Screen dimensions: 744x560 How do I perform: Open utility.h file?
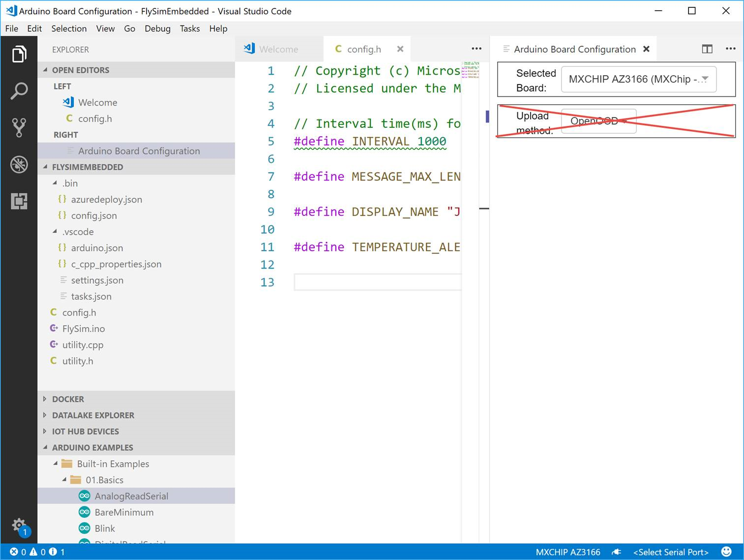pyautogui.click(x=136, y=361)
